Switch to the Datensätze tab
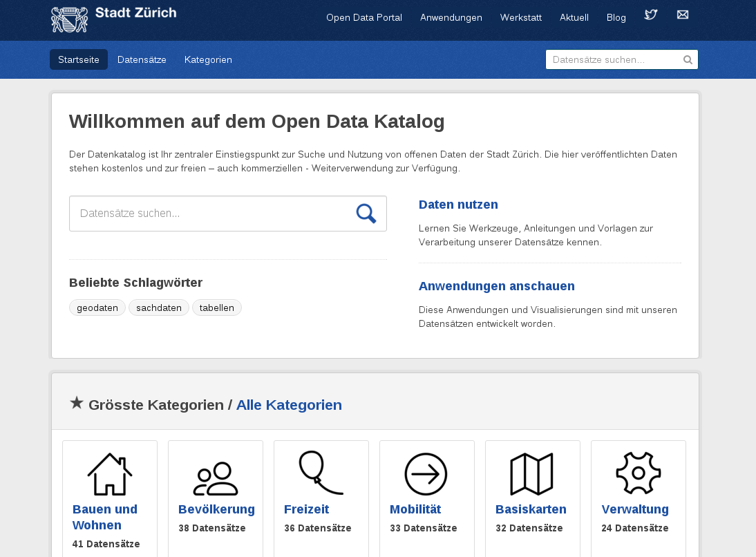 coord(142,59)
